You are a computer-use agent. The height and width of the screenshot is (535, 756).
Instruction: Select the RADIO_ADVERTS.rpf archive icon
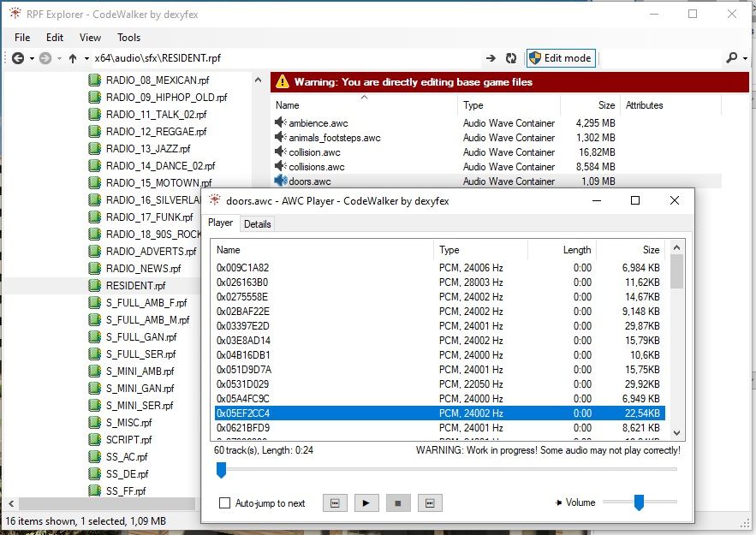click(x=95, y=251)
